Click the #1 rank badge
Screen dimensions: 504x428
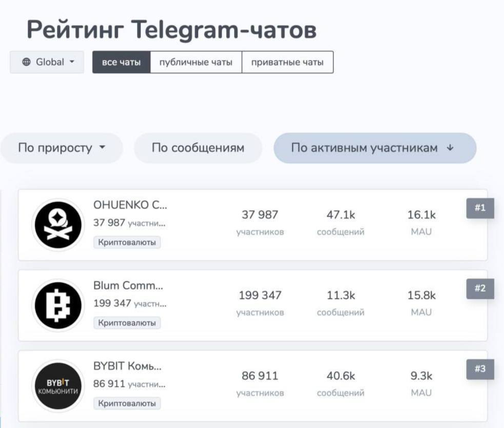click(x=480, y=208)
